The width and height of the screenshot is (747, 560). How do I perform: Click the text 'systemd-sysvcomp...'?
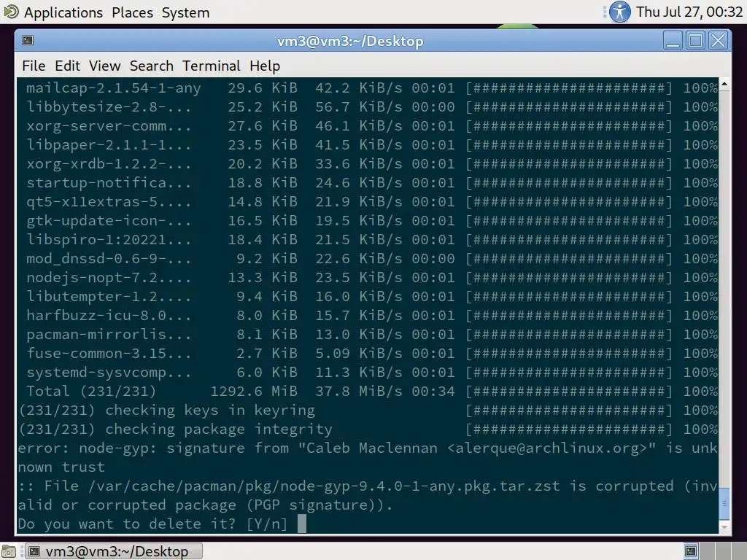click(x=109, y=373)
